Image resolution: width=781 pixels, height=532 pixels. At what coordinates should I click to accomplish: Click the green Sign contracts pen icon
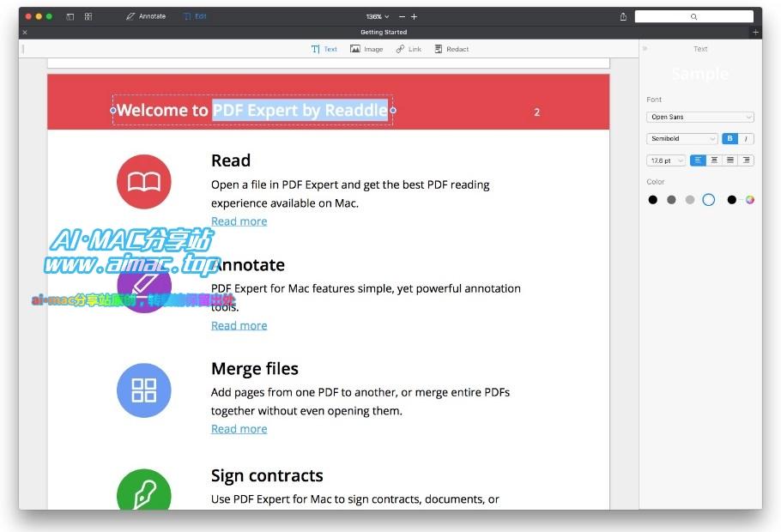click(144, 490)
